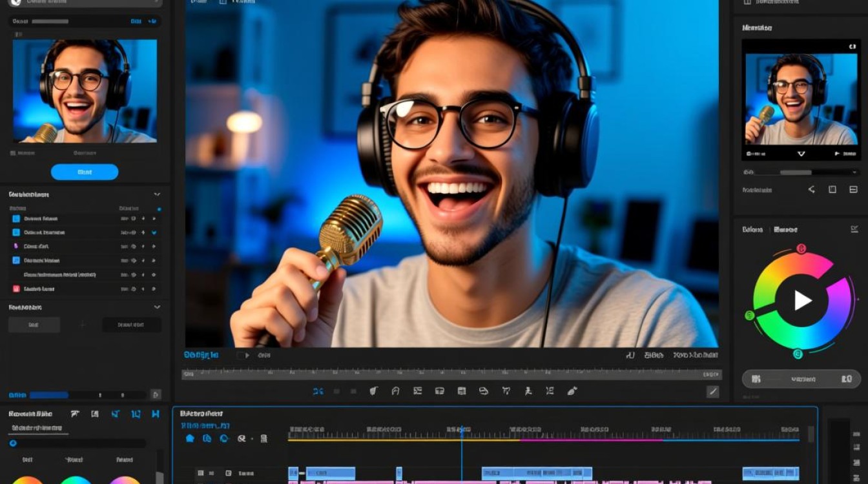Screen dimensions: 868x484
Task: Select the blue copy icon in the timeline header
Action: 207,438
